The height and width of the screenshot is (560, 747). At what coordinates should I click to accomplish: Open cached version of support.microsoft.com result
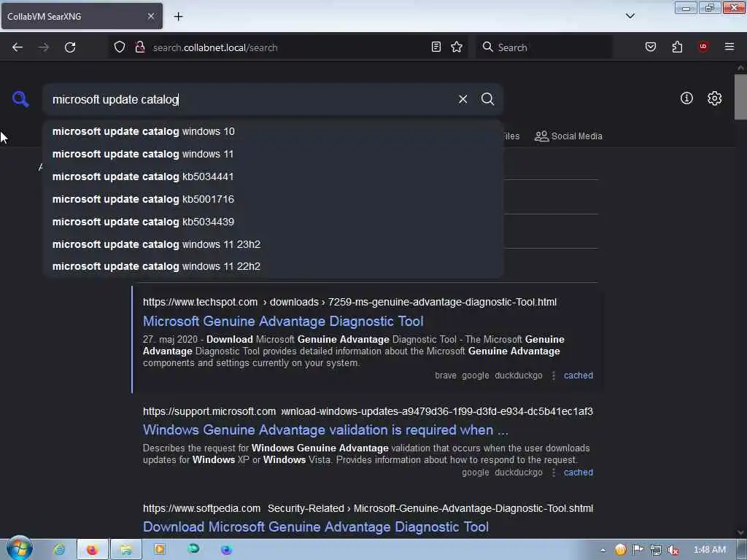pos(578,472)
